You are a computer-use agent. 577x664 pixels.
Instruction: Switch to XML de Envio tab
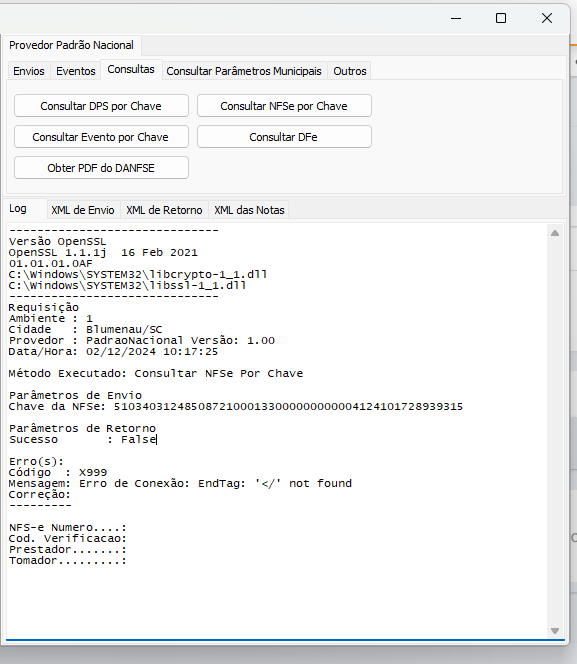(83, 210)
